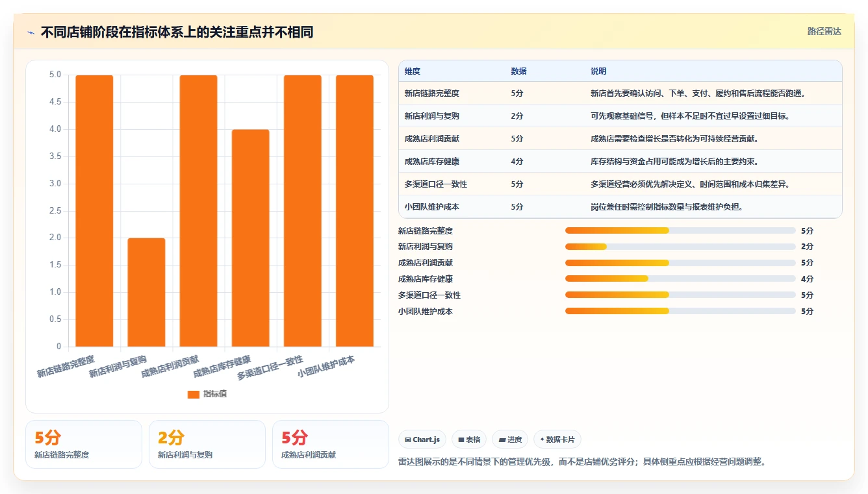Click the 新店利润与复购 progress bar
The height and width of the screenshot is (494, 868).
[x=680, y=247]
